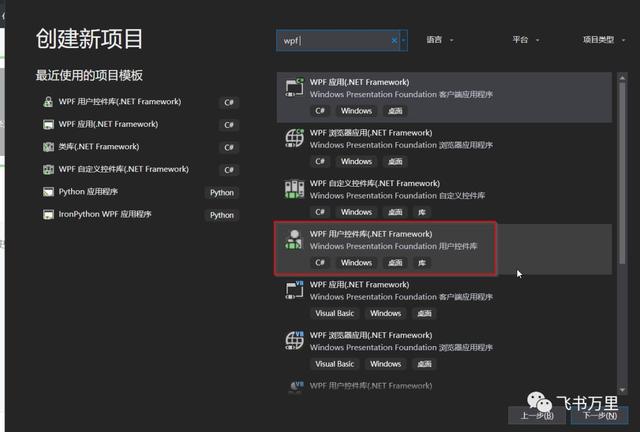The width and height of the screenshot is (640, 432).
Task: Choose C# WPF 自定义控件库(.NET Framework) result title
Action: point(375,183)
